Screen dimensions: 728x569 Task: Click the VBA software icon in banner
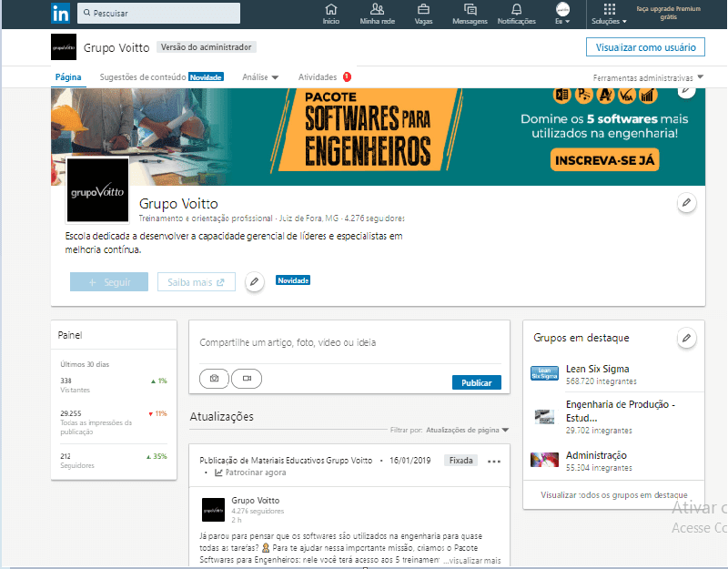click(626, 96)
